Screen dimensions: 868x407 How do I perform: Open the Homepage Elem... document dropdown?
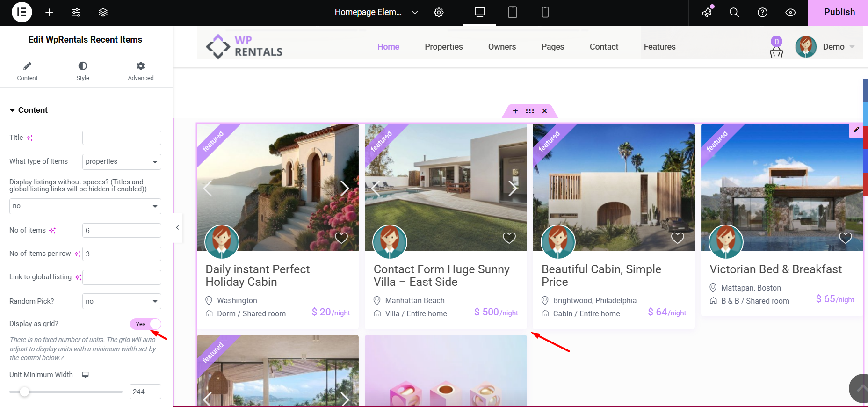pos(376,13)
